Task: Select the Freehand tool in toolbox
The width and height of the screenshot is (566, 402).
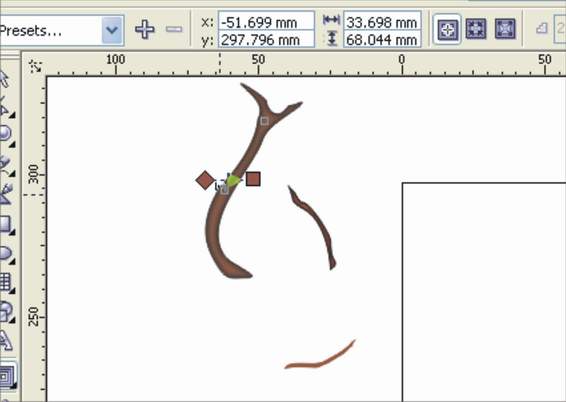Action: 5,165
